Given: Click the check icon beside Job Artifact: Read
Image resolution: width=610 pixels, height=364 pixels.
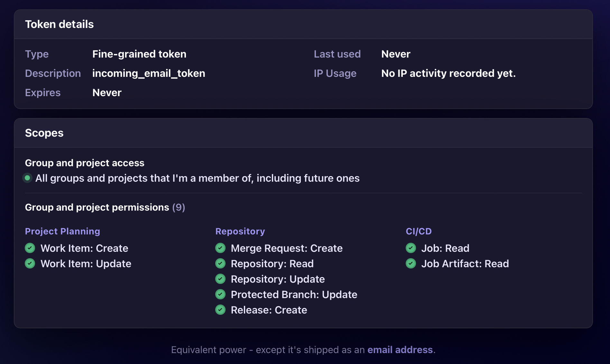Looking at the screenshot, I should coord(411,263).
